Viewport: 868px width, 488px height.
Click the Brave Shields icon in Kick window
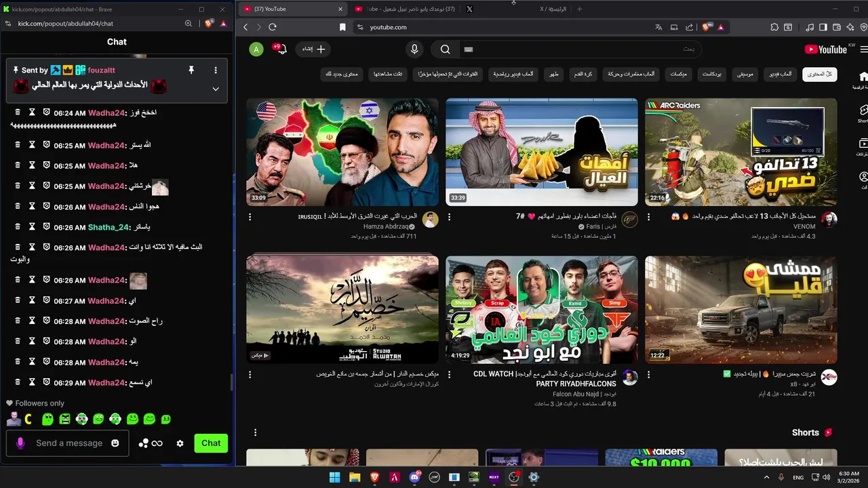click(x=209, y=23)
